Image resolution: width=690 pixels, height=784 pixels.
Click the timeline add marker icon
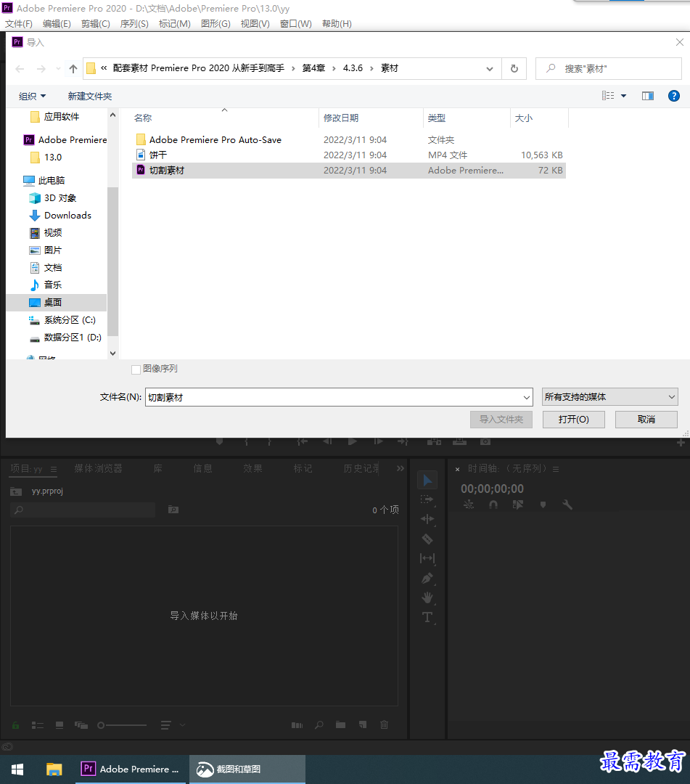coord(543,505)
